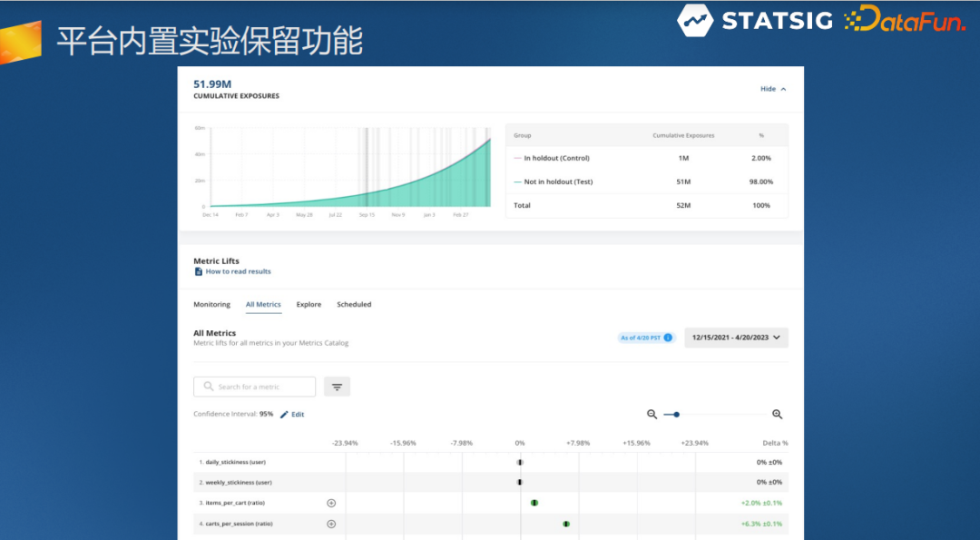The width and height of the screenshot is (980, 540).
Task: Click the Edit confidence interval link
Action: [298, 414]
